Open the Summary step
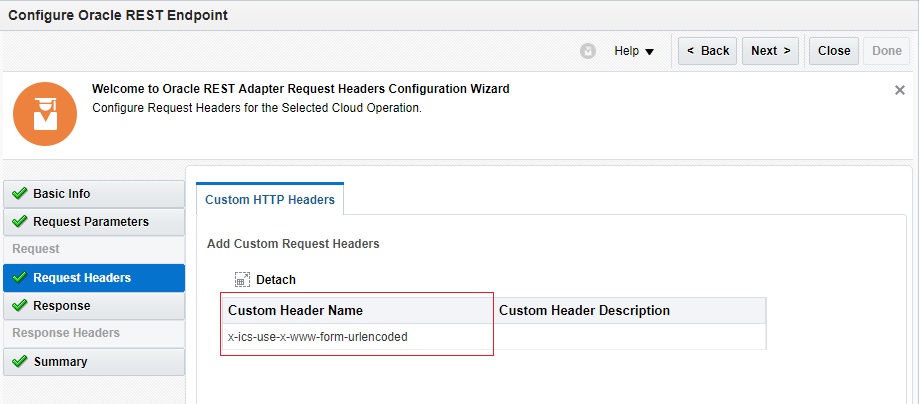Viewport: 919px width, 404px height. 94,362
